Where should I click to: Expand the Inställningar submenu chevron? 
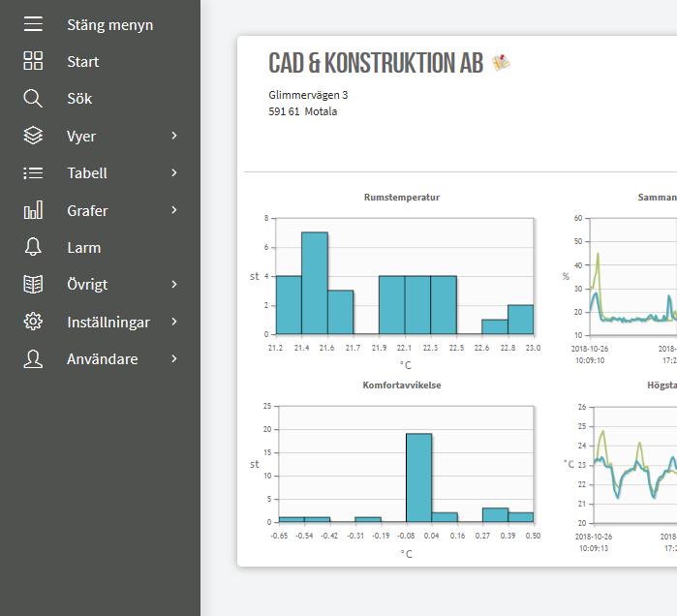click(174, 322)
